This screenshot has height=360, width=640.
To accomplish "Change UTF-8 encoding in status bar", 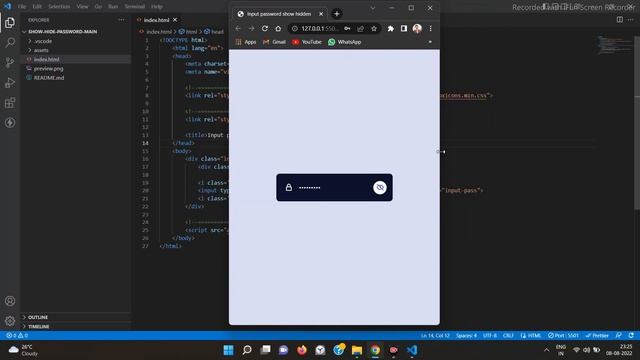I will (490, 336).
